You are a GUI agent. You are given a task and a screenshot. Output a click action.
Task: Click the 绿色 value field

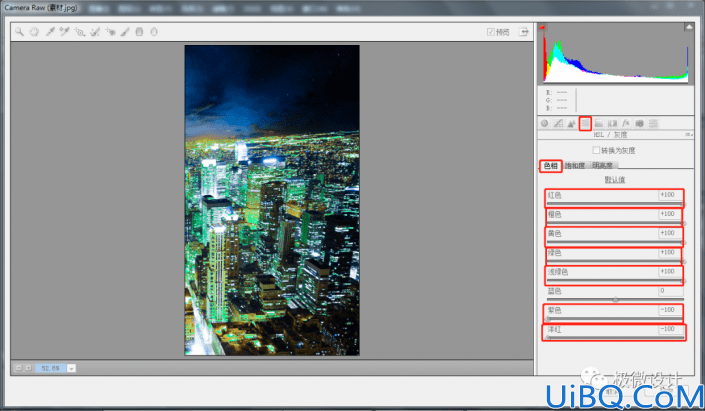pos(670,252)
